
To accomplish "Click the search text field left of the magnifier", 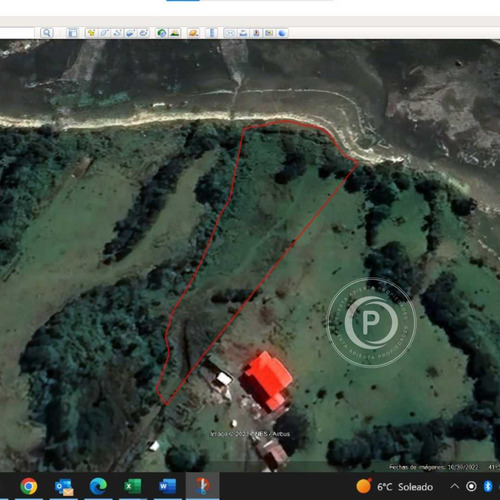I will tap(17, 33).
